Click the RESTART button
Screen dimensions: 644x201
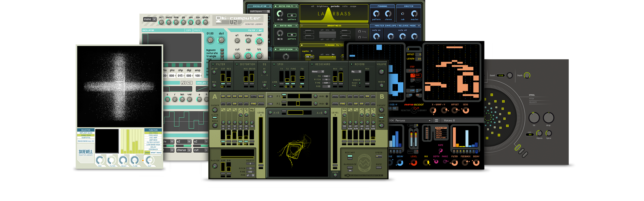coord(350,156)
